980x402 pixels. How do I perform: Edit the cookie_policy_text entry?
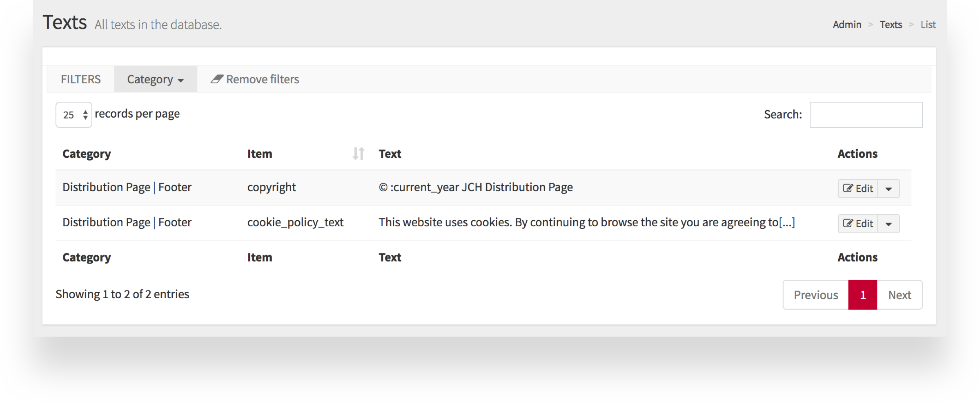click(858, 224)
